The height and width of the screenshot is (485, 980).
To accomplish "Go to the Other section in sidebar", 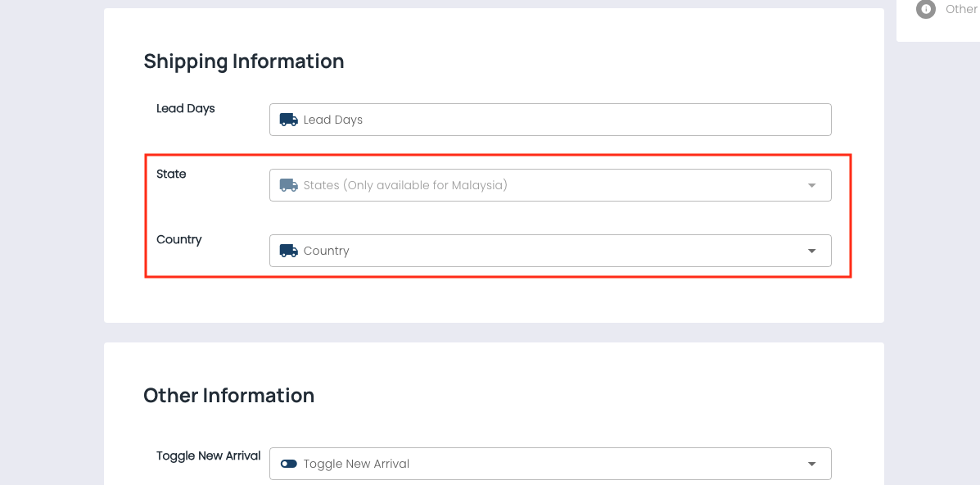I will pos(960,10).
